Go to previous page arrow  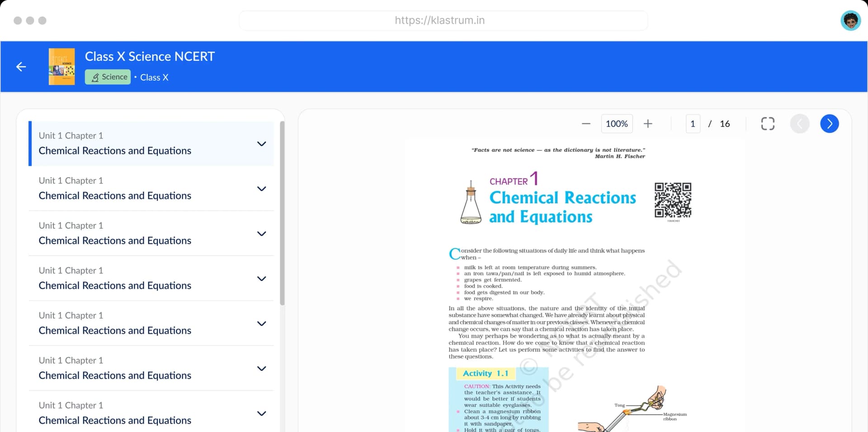point(799,124)
